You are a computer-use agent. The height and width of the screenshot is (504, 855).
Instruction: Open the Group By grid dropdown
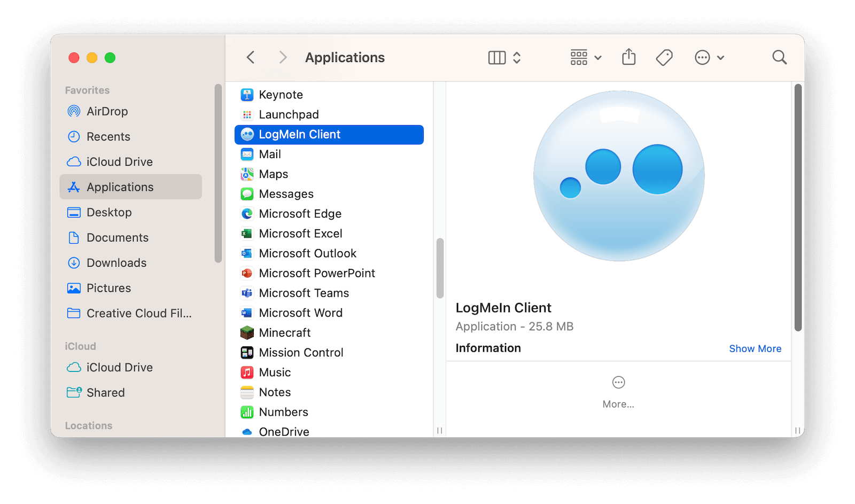pyautogui.click(x=586, y=58)
